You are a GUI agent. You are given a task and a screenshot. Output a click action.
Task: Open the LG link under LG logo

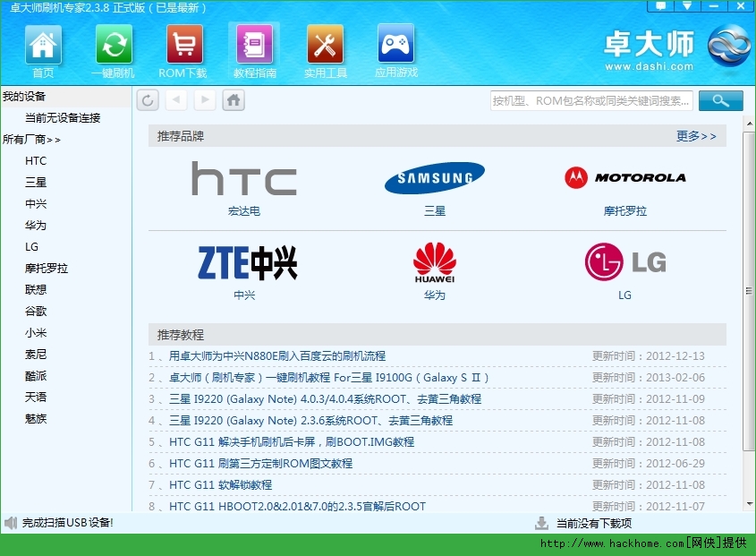(x=624, y=295)
